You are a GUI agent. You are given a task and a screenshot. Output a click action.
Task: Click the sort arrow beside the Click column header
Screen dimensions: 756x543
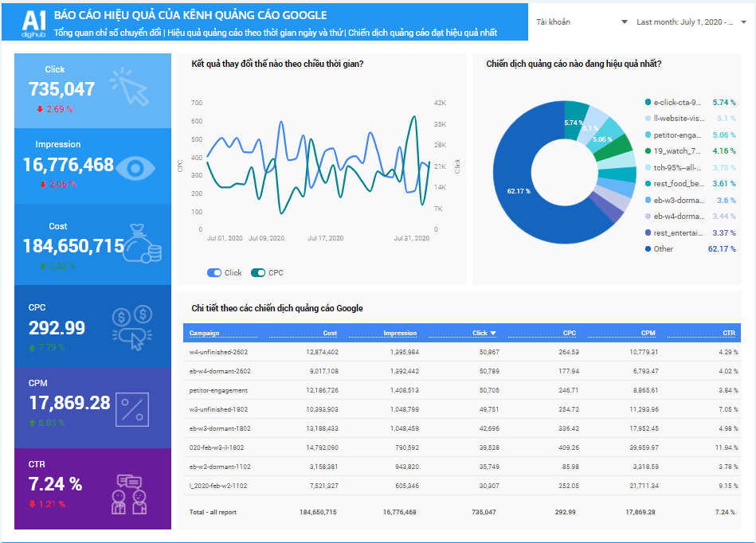pyautogui.click(x=493, y=333)
